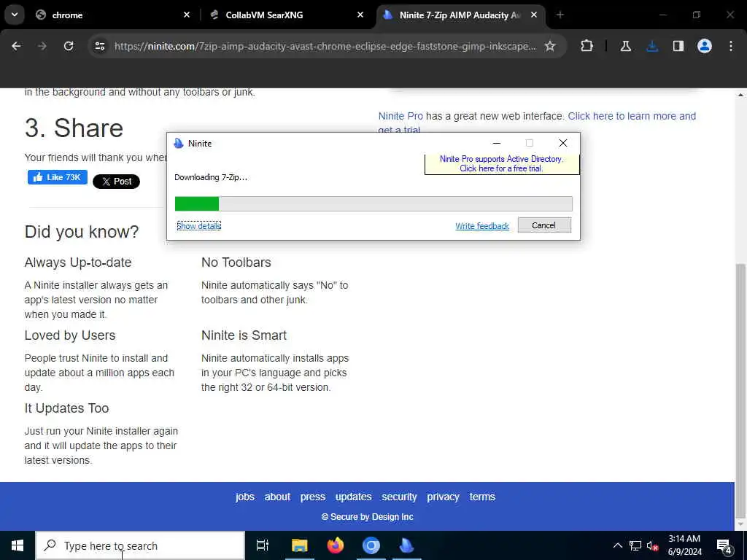Screen dimensions: 747x560
Task: Close the Ninite installer dialog
Action: (562, 143)
